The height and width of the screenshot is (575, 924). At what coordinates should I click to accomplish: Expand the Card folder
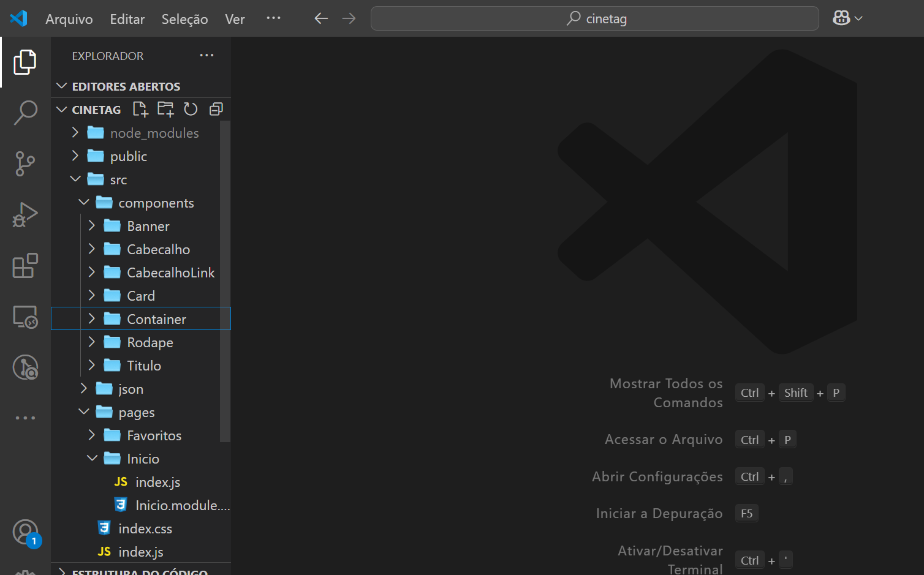[135, 296]
